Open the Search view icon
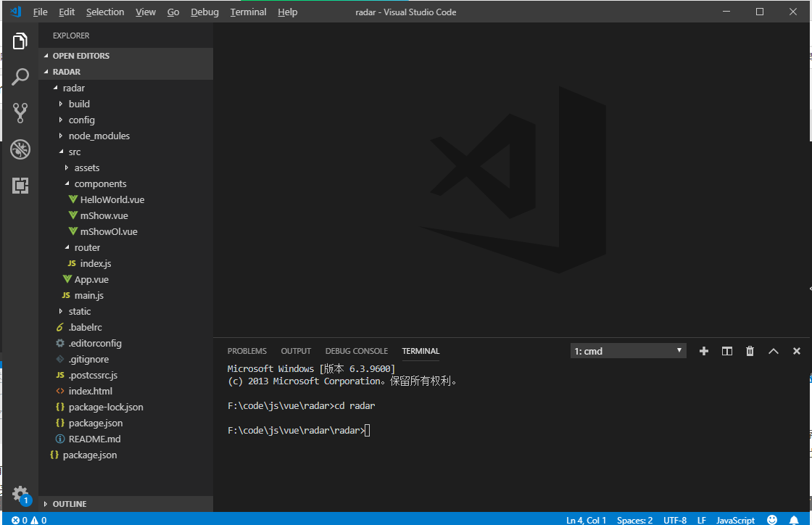812x525 pixels. pos(20,77)
